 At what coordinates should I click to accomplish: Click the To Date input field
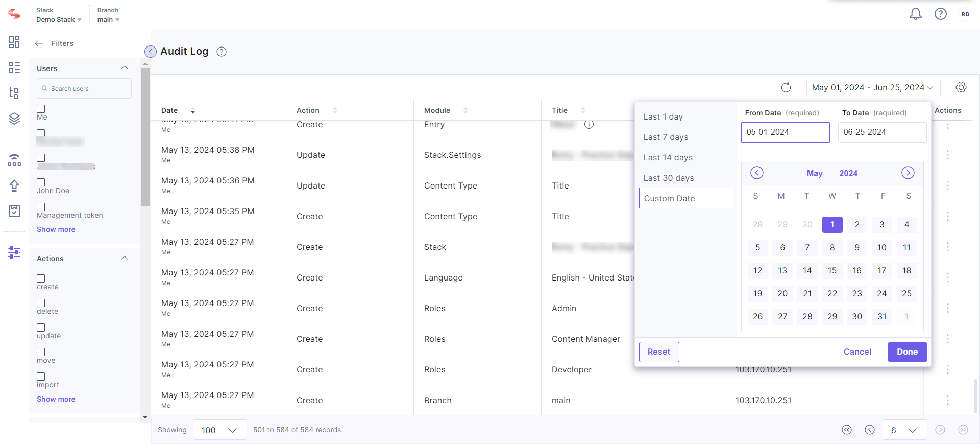(882, 132)
